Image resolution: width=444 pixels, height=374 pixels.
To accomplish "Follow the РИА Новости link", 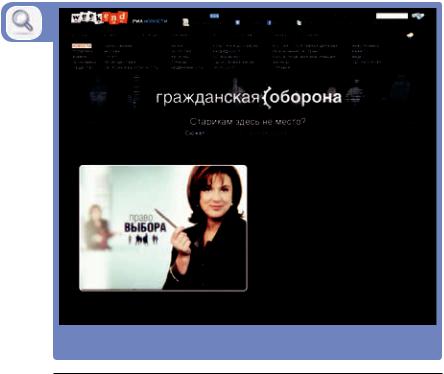I will 150,21.
